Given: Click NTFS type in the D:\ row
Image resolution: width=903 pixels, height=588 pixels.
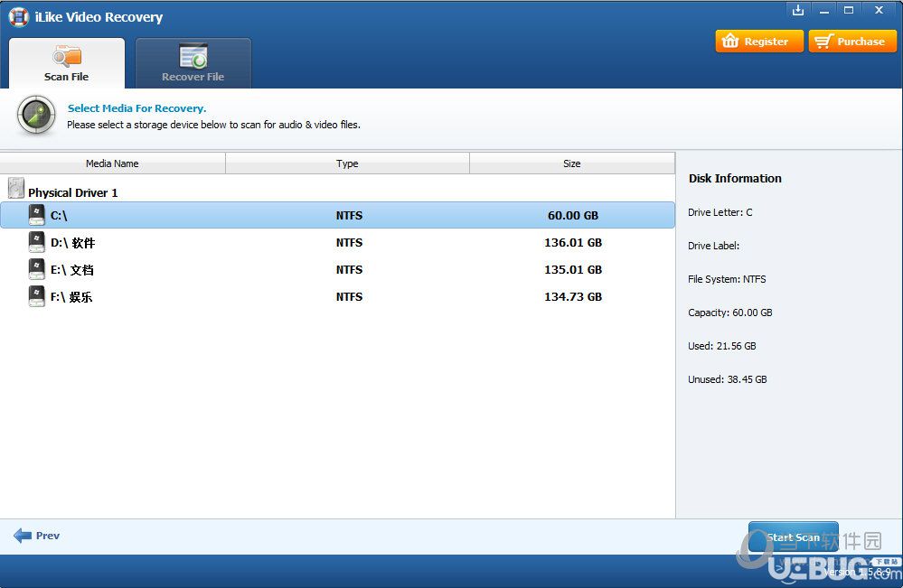Looking at the screenshot, I should click(349, 243).
